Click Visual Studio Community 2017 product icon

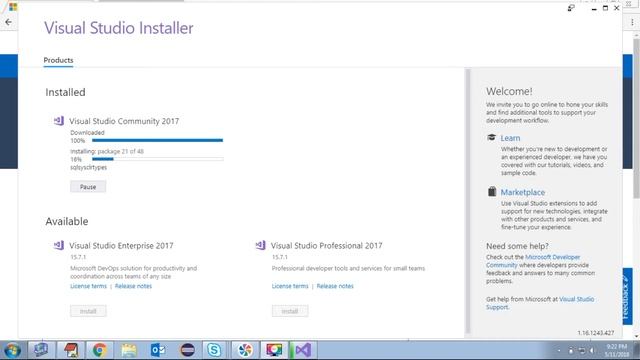click(x=59, y=121)
